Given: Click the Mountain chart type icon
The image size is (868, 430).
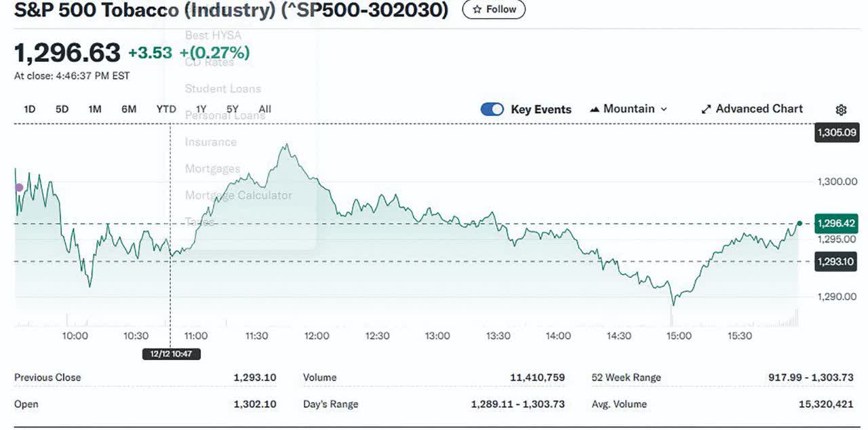Looking at the screenshot, I should pyautogui.click(x=595, y=109).
